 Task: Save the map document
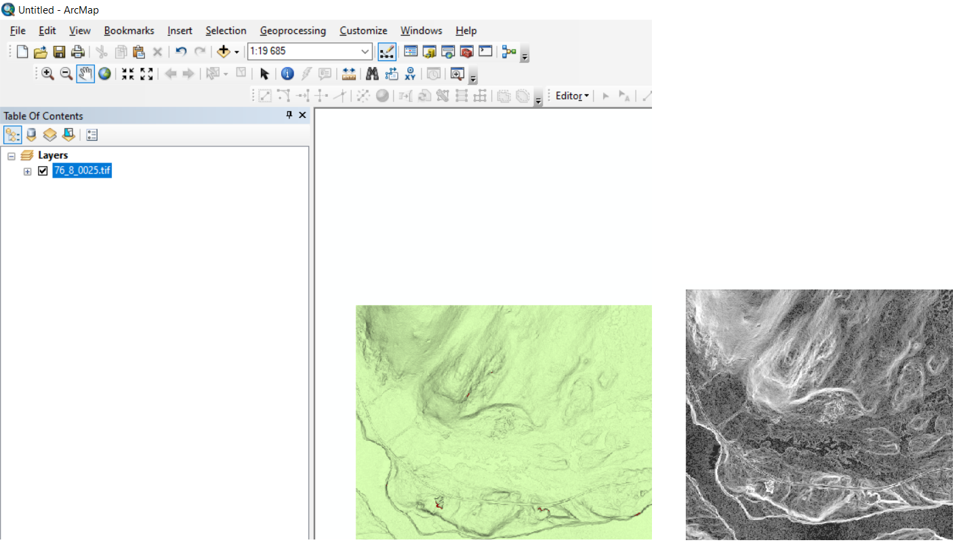click(x=59, y=52)
